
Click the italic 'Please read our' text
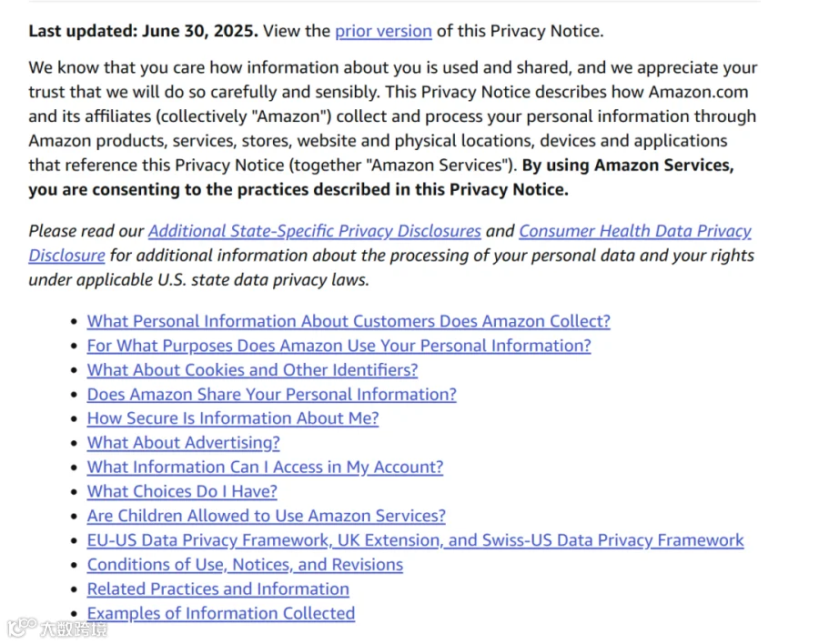(86, 231)
